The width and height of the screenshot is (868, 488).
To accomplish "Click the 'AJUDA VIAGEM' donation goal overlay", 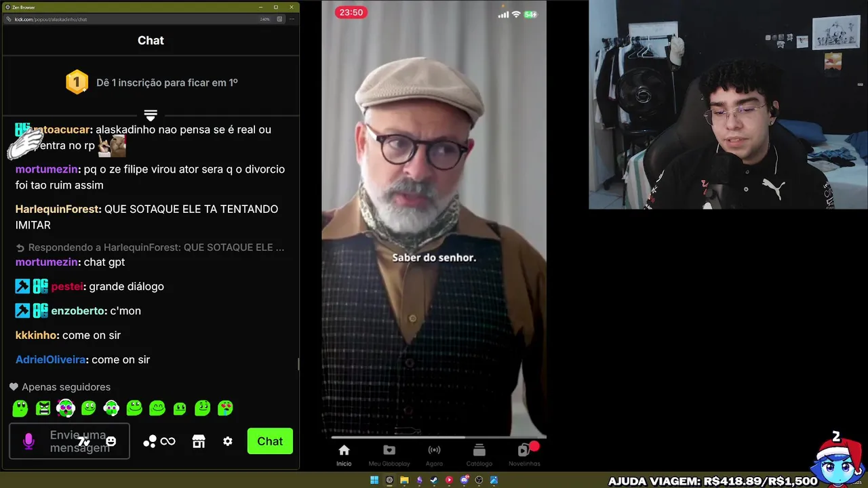I will pos(713,481).
